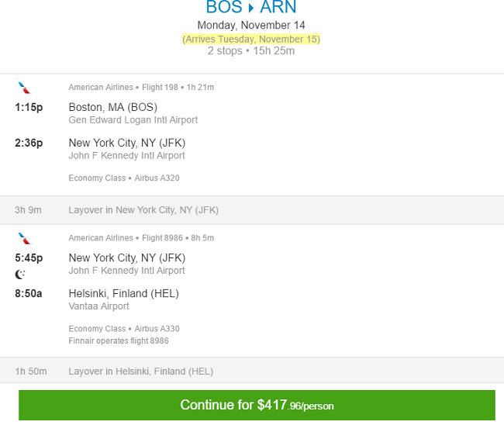
Task: Select Helsinki, Finland (HEL) arrival entry
Action: point(124,299)
